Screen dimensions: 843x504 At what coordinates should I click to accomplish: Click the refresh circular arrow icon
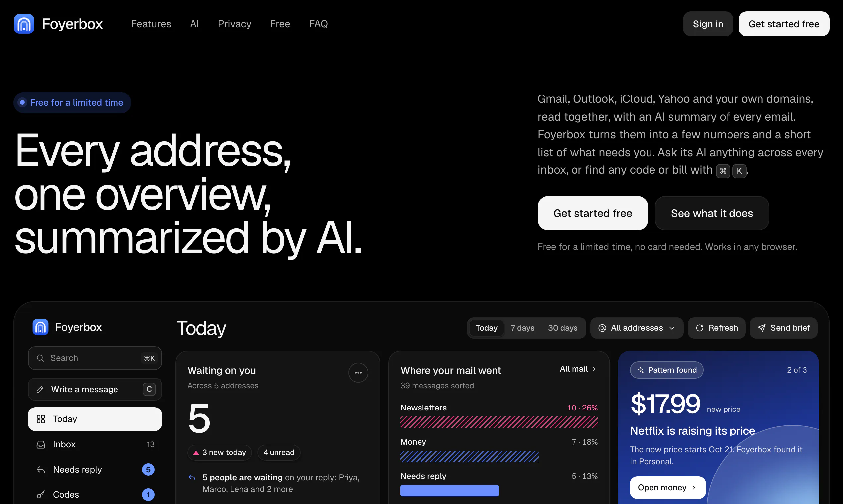point(700,328)
